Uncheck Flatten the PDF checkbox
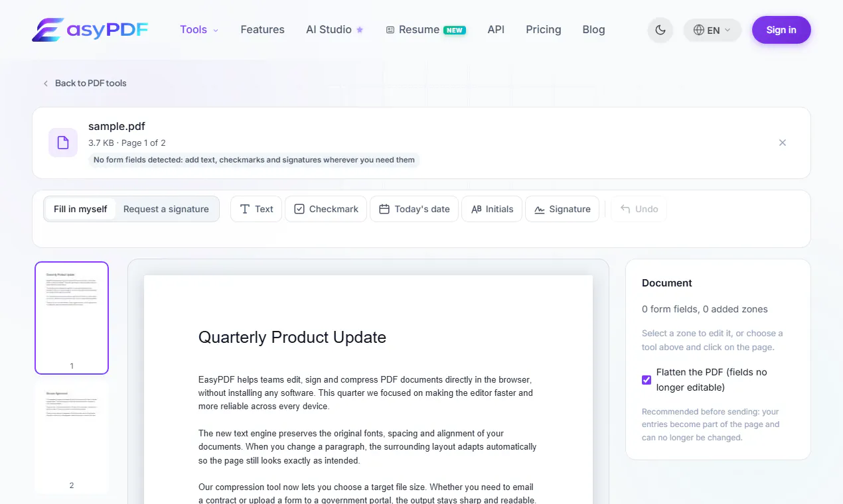The width and height of the screenshot is (843, 504). click(647, 380)
